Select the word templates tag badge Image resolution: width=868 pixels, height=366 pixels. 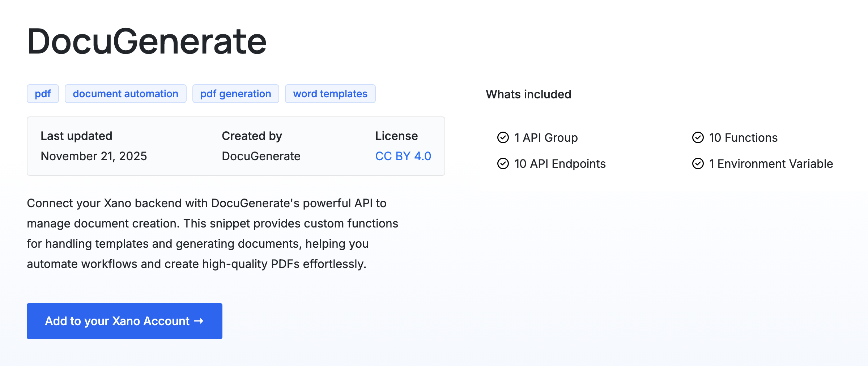coord(330,93)
